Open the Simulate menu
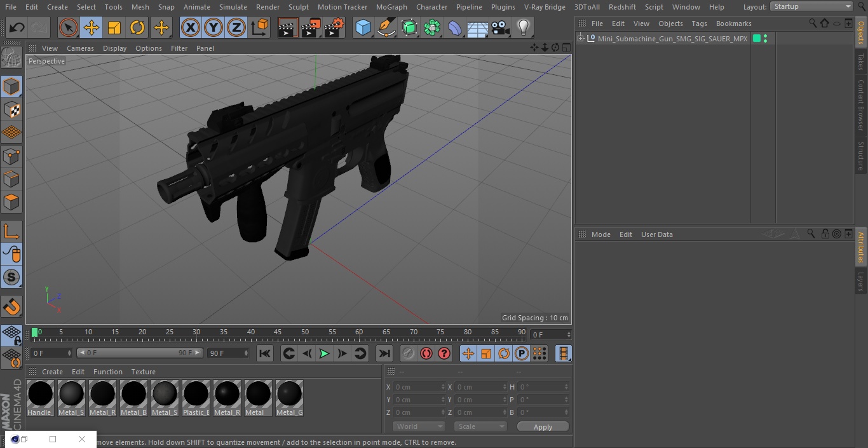This screenshot has height=448, width=868. [233, 7]
